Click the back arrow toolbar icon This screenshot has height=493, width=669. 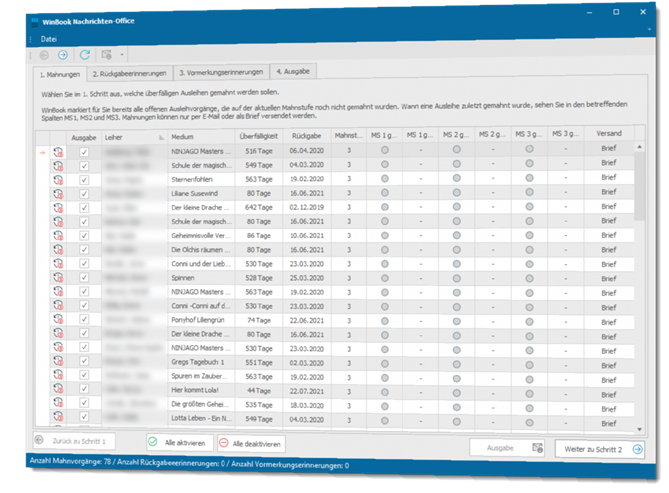[44, 55]
